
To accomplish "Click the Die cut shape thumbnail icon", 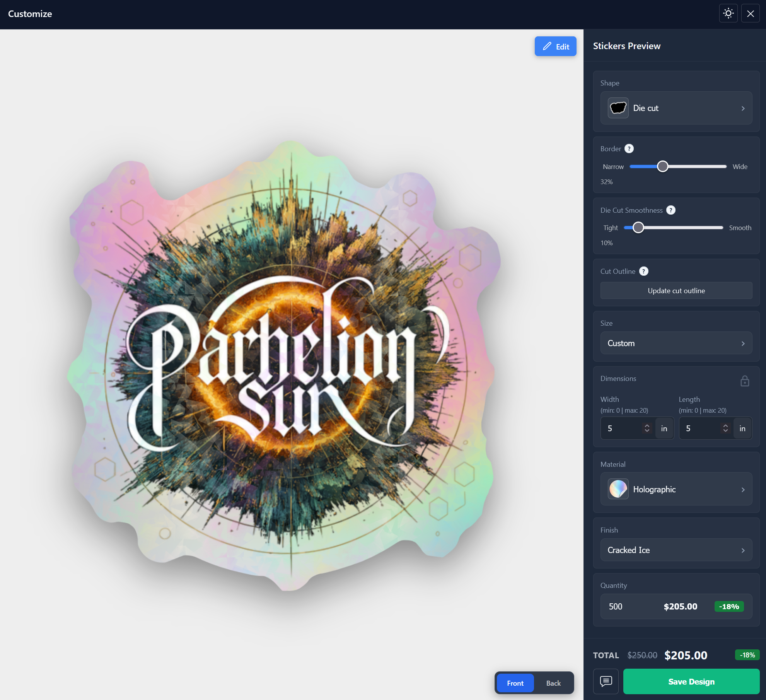I will click(618, 108).
